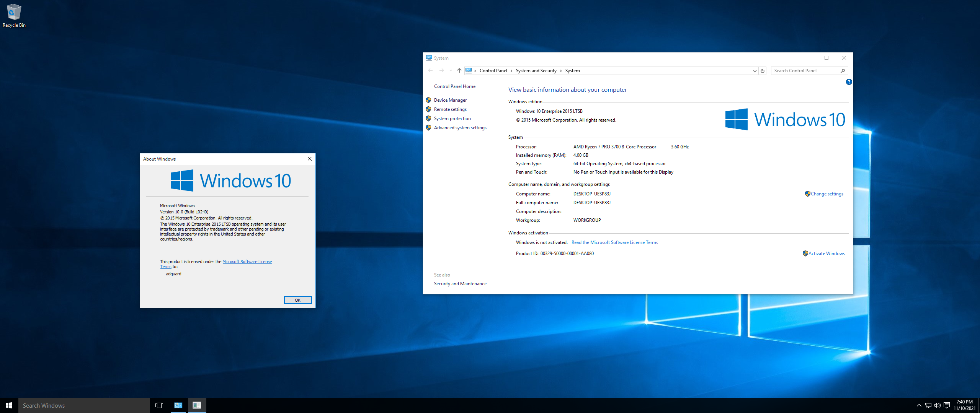Go back in the System window
Screen dimensions: 980x413
click(430, 71)
